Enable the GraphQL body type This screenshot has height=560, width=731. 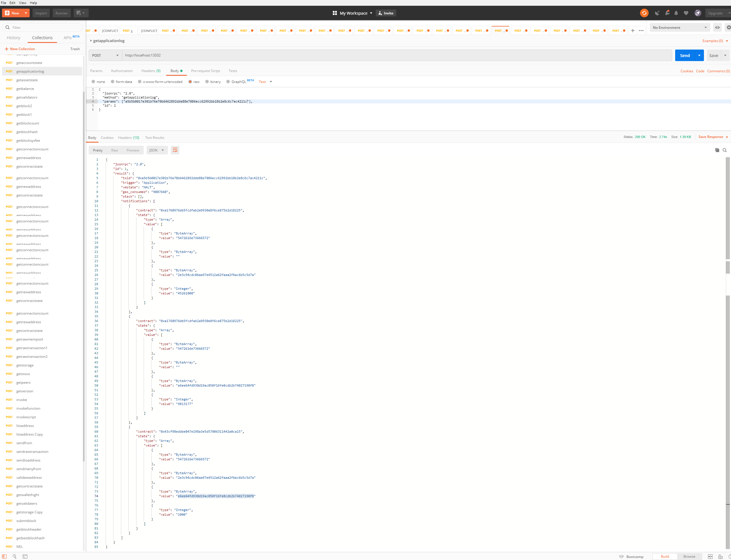point(229,82)
